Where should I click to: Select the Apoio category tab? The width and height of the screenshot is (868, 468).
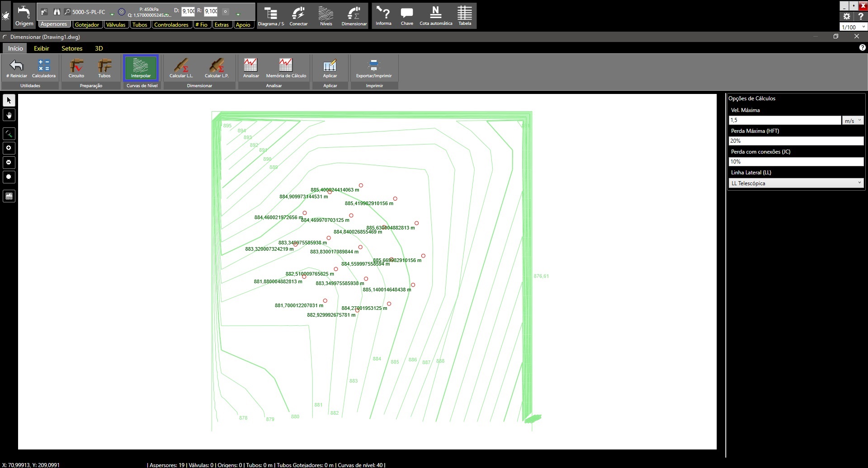tap(243, 24)
